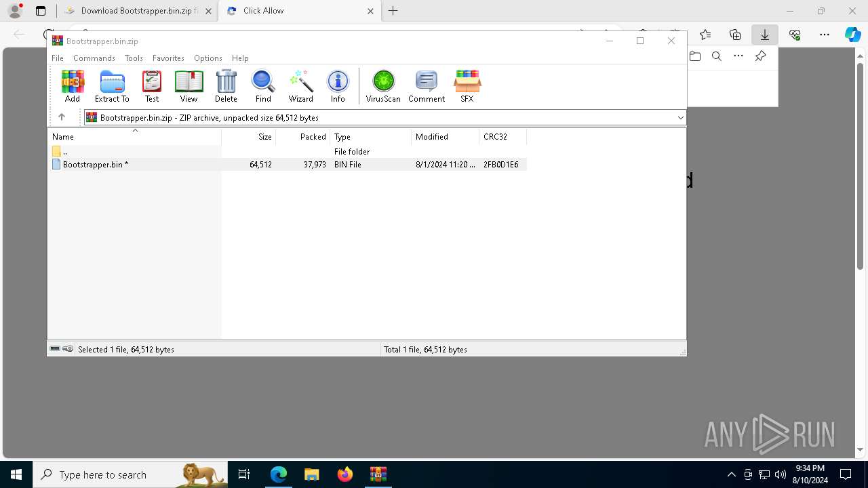Image resolution: width=868 pixels, height=488 pixels.
Task: Sort the list by Name column
Action: 135,136
